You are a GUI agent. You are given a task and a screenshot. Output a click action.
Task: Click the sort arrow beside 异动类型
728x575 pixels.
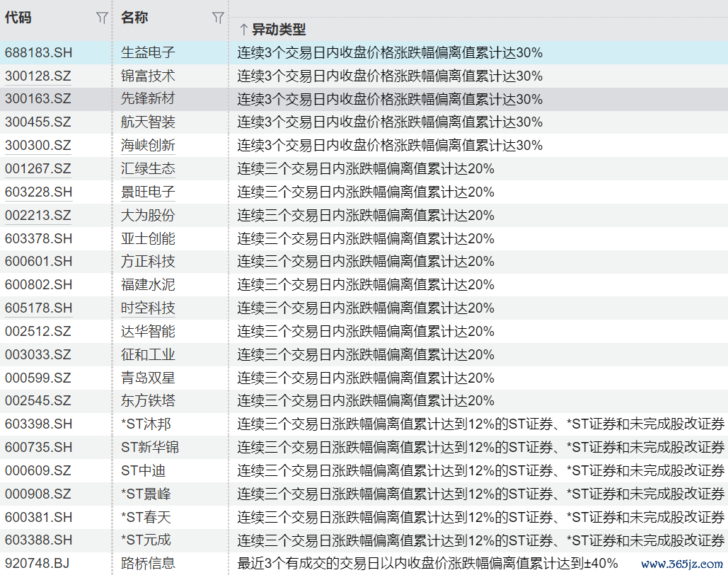tap(243, 30)
